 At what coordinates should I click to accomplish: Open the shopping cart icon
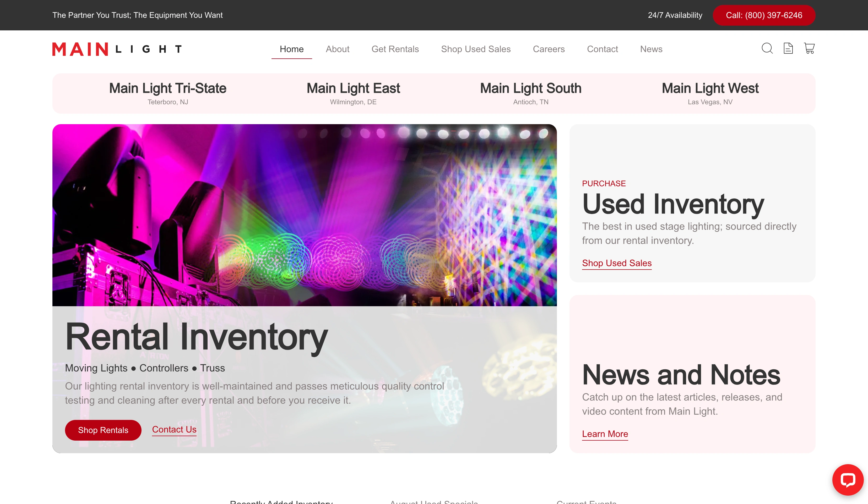tap(809, 48)
